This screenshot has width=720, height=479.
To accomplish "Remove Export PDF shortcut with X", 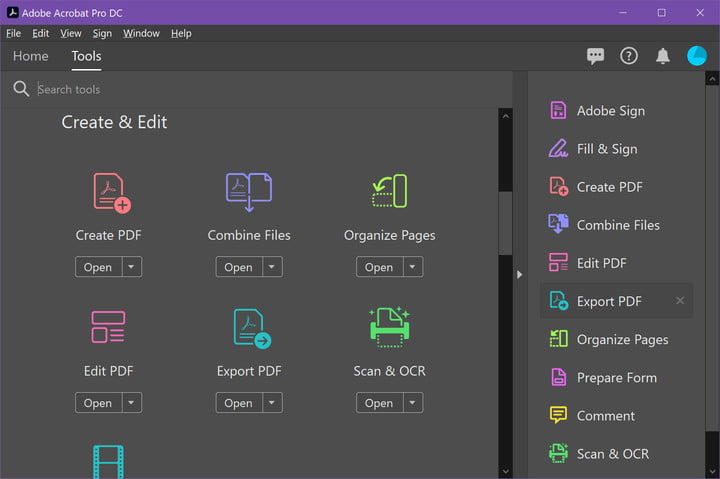I will pyautogui.click(x=680, y=301).
